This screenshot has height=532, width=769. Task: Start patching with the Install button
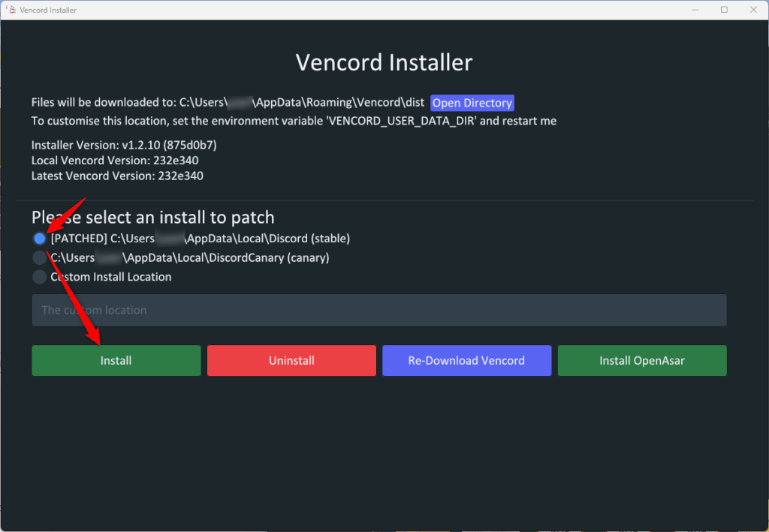click(116, 360)
